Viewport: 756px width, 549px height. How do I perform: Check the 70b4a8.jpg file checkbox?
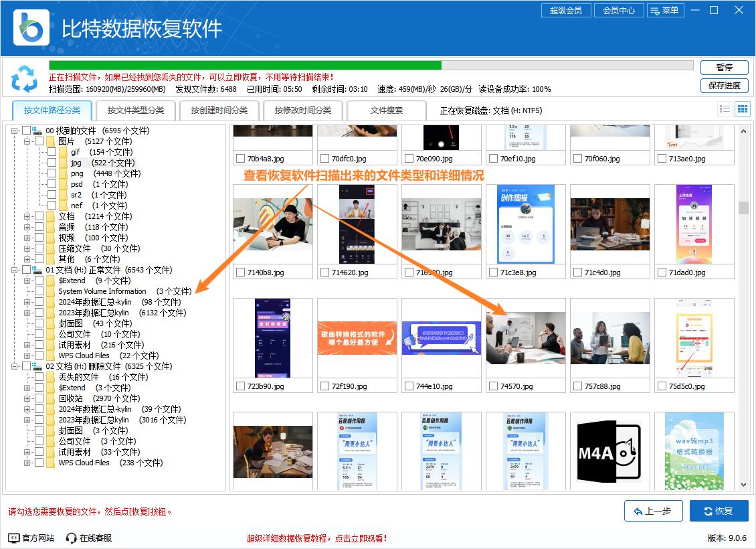tap(240, 159)
